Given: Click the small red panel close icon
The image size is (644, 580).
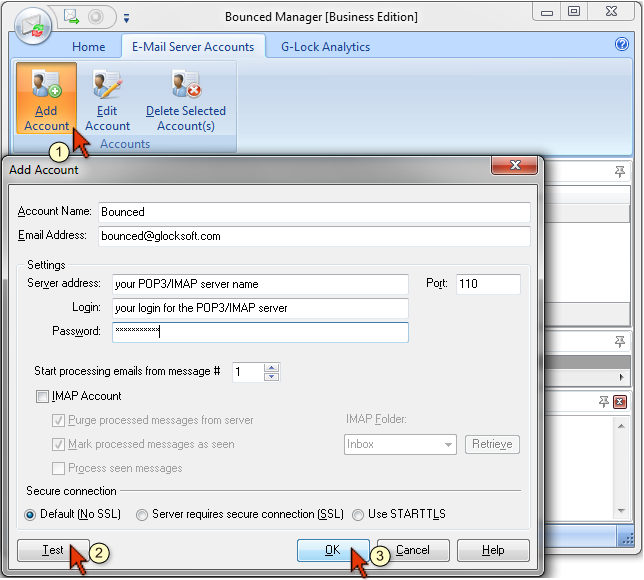Looking at the screenshot, I should pyautogui.click(x=620, y=402).
